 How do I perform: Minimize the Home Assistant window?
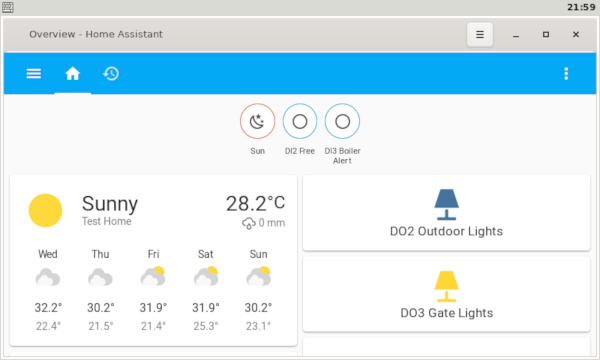516,35
